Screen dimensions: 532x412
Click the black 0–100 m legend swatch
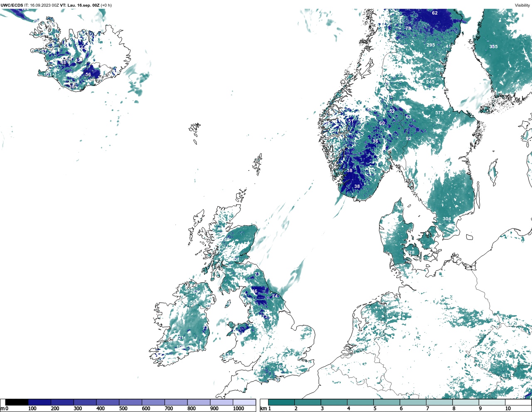click(x=17, y=402)
